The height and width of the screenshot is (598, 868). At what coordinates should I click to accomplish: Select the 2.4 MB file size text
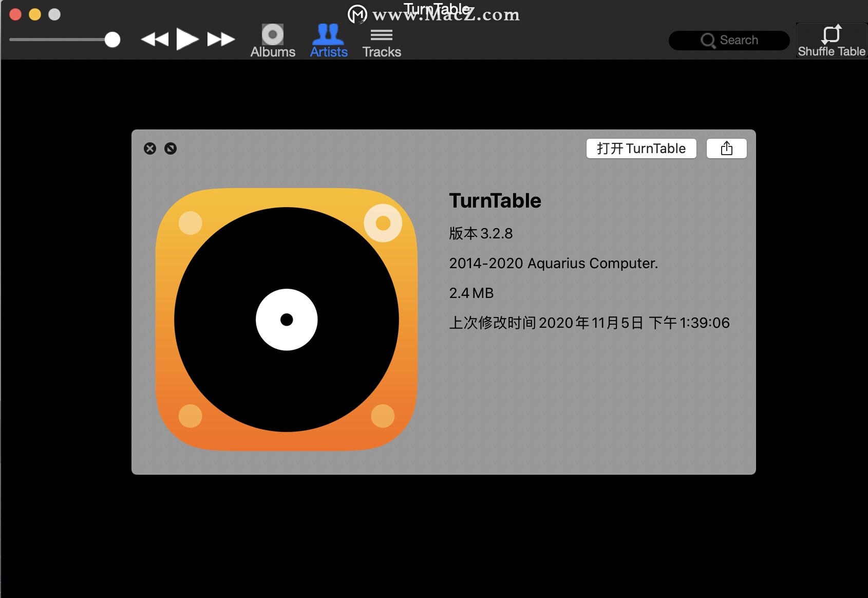coord(471,293)
